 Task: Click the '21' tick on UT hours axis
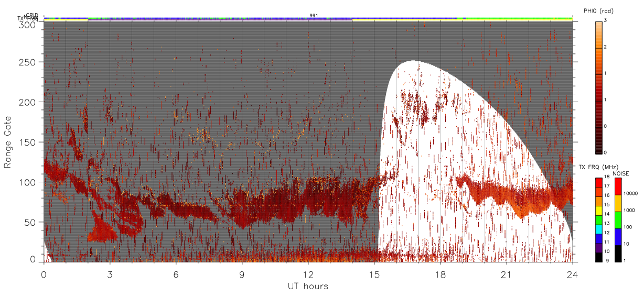click(507, 274)
